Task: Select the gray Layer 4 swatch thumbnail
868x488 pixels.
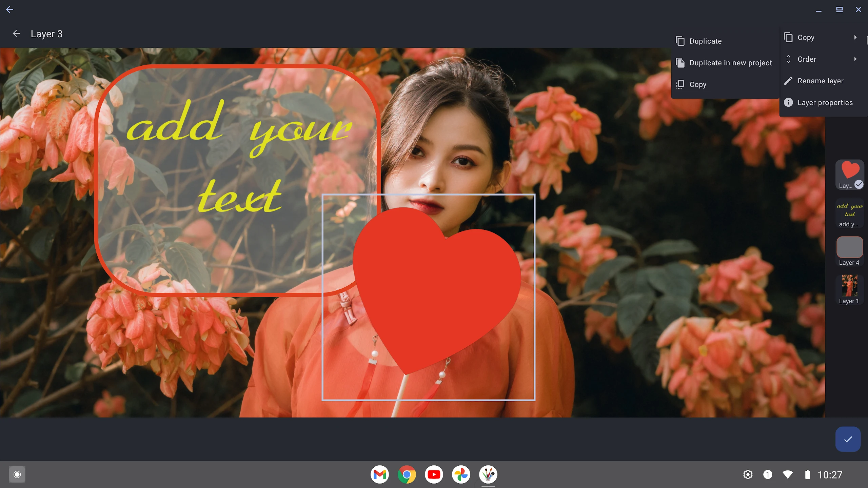Action: pyautogui.click(x=849, y=247)
